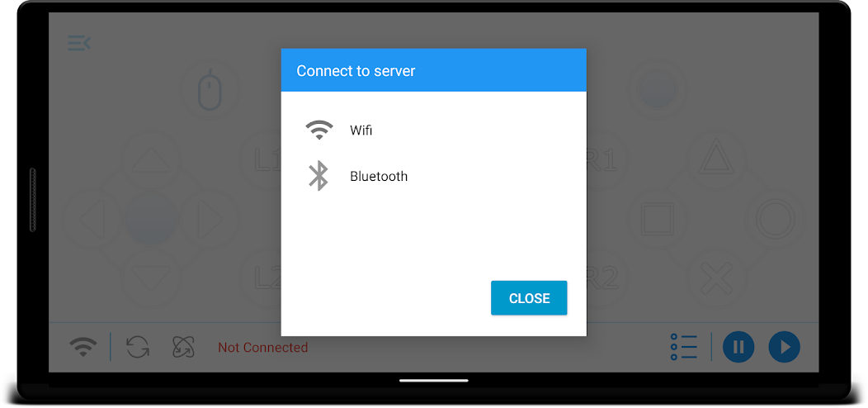
Task: Click the play button
Action: [784, 347]
